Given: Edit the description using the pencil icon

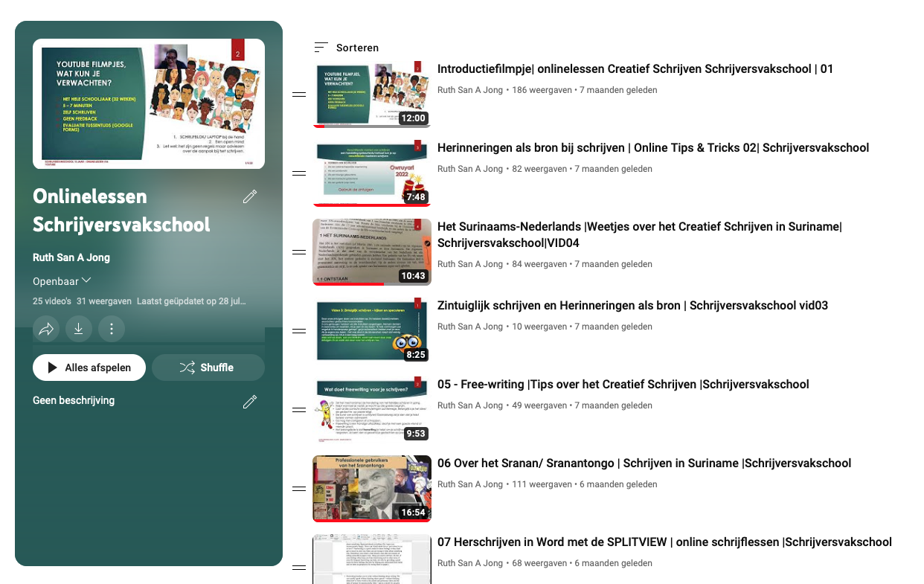Looking at the screenshot, I should pyautogui.click(x=249, y=401).
